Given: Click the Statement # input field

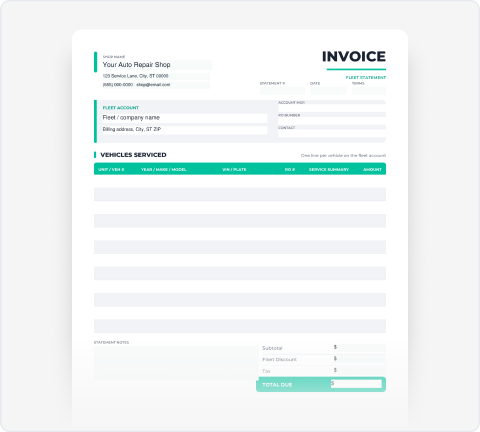Looking at the screenshot, I should tap(282, 91).
